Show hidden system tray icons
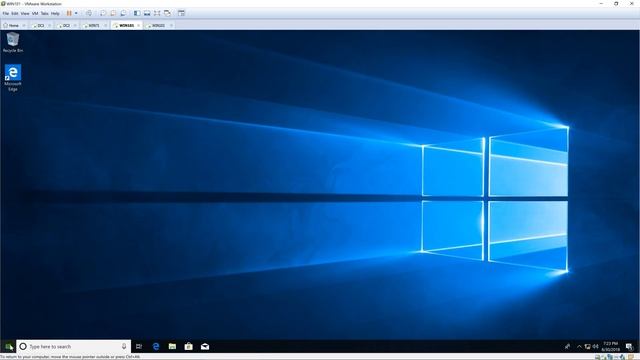The image size is (640, 360). 579,347
